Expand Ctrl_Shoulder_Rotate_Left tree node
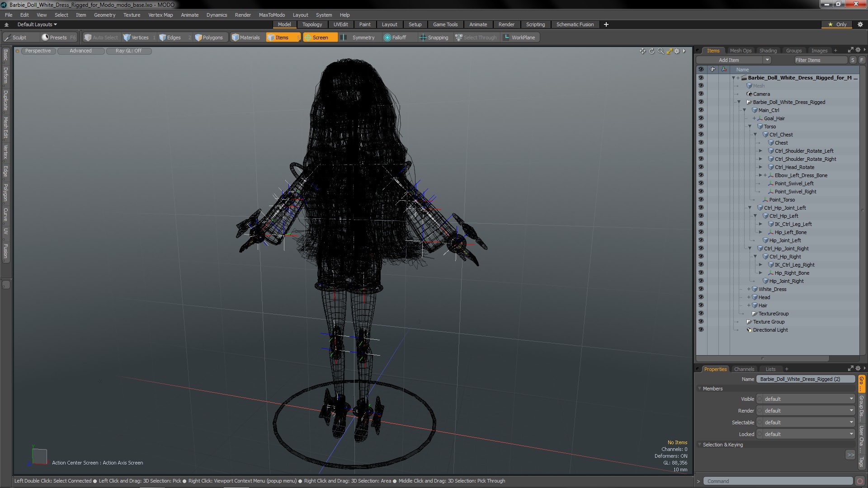 tap(761, 151)
